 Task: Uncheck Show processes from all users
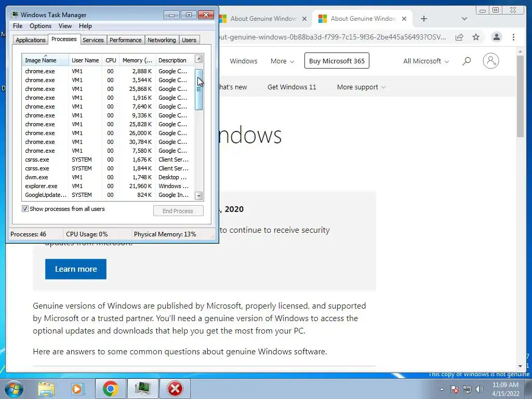coord(25,209)
